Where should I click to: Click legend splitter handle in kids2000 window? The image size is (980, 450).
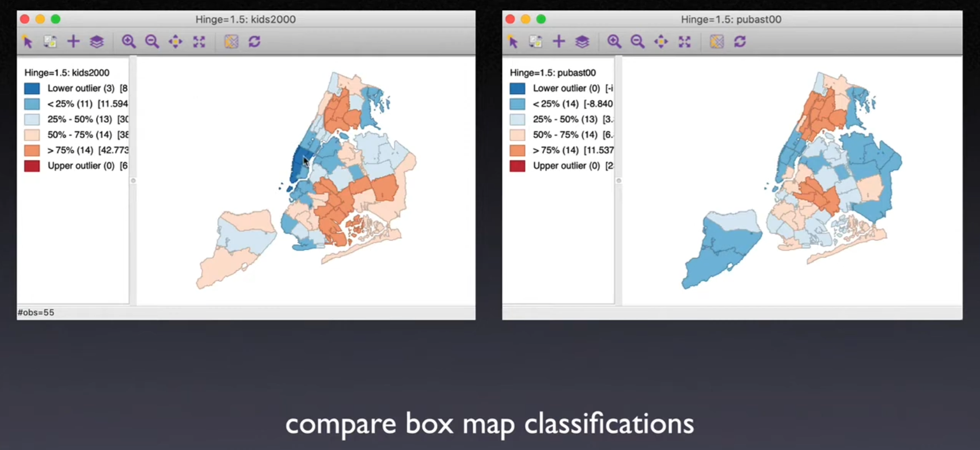pyautogui.click(x=133, y=180)
